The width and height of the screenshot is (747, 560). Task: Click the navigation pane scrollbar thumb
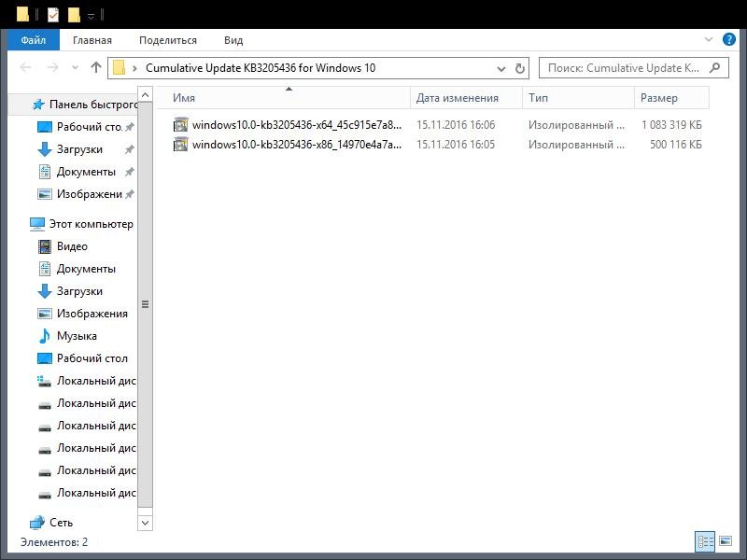click(146, 305)
